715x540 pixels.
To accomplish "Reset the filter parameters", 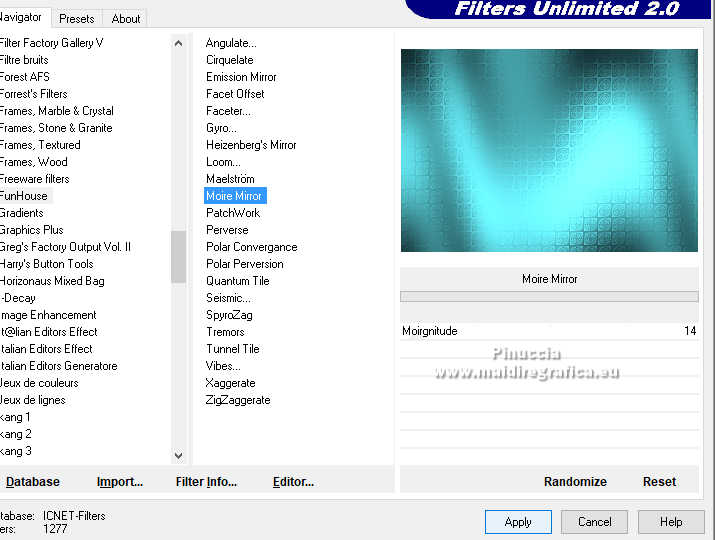I will [659, 482].
